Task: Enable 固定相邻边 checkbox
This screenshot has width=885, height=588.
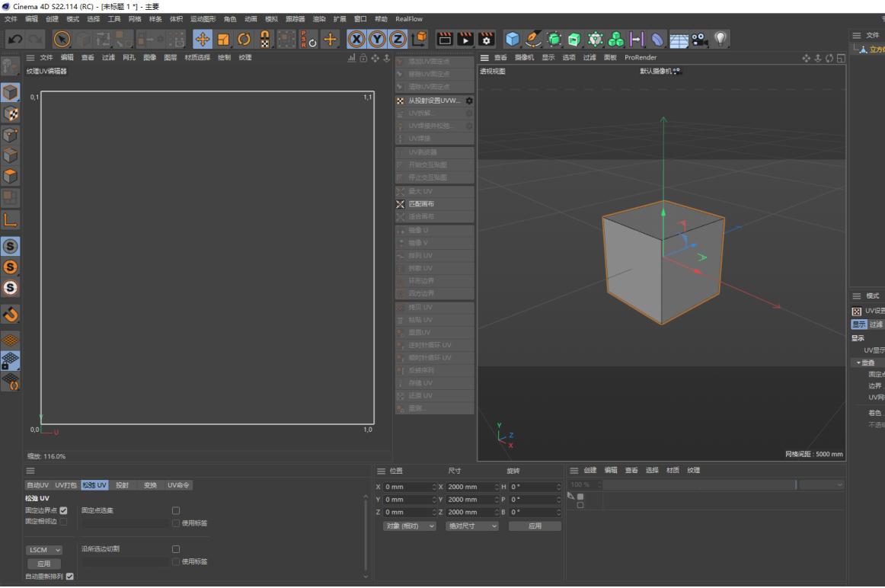Action: click(63, 522)
